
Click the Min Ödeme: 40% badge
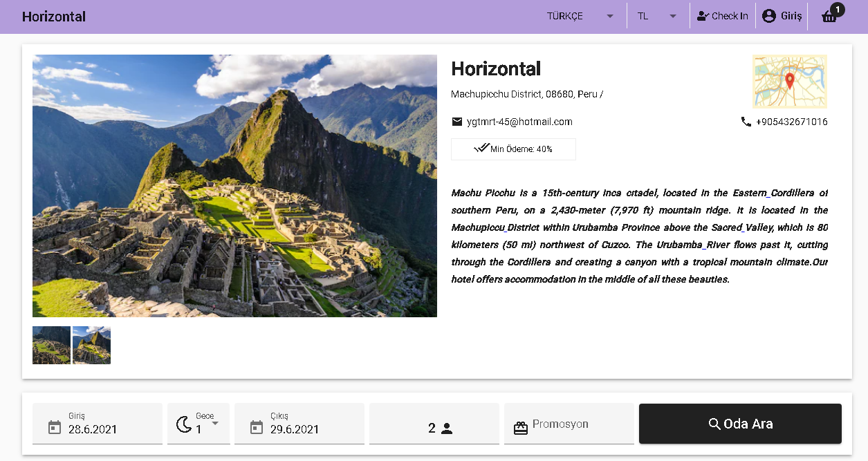(513, 149)
